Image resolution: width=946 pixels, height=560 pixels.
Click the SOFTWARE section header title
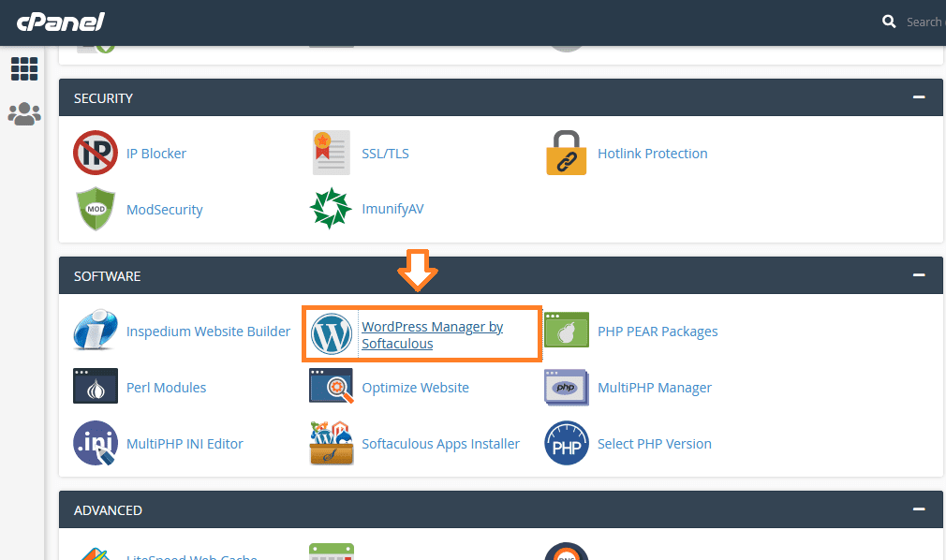coord(108,276)
